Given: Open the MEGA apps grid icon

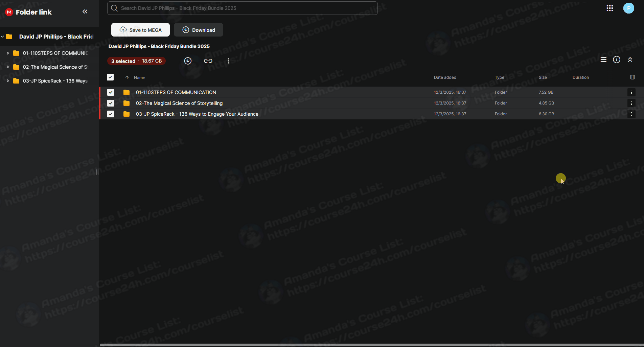Looking at the screenshot, I should (x=610, y=8).
